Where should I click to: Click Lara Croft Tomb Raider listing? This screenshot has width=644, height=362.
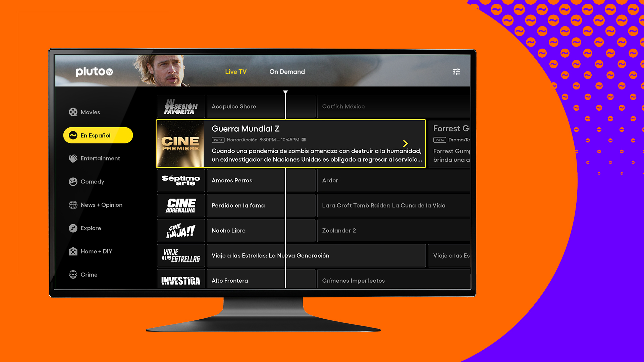point(383,205)
